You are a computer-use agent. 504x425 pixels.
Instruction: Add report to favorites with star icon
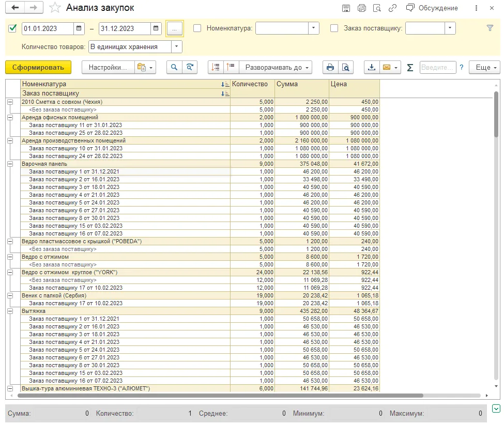tap(55, 8)
